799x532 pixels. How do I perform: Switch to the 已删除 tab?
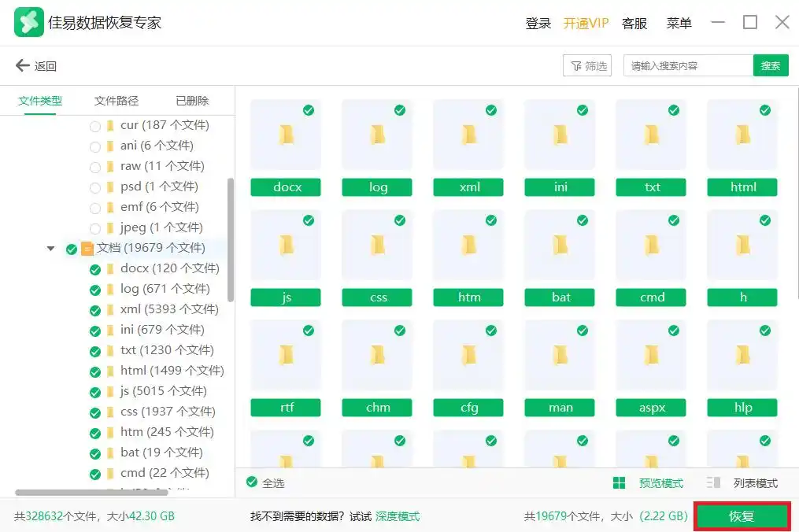192,101
